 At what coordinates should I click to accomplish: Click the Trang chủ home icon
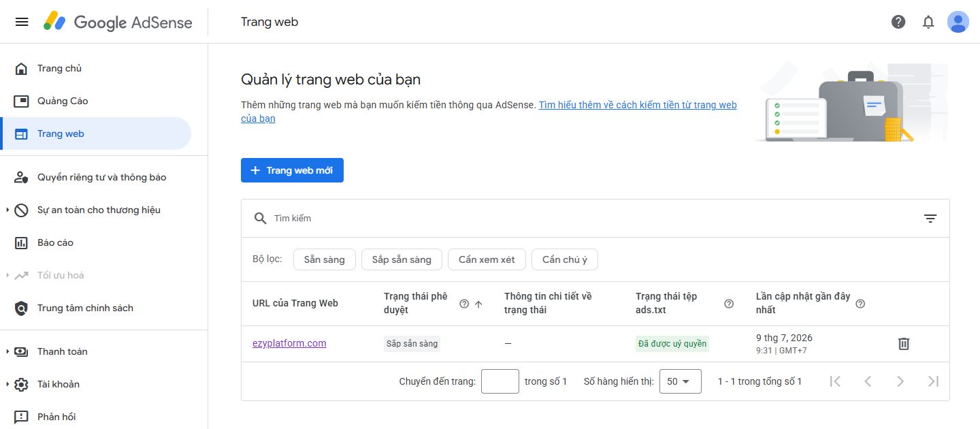pos(21,68)
